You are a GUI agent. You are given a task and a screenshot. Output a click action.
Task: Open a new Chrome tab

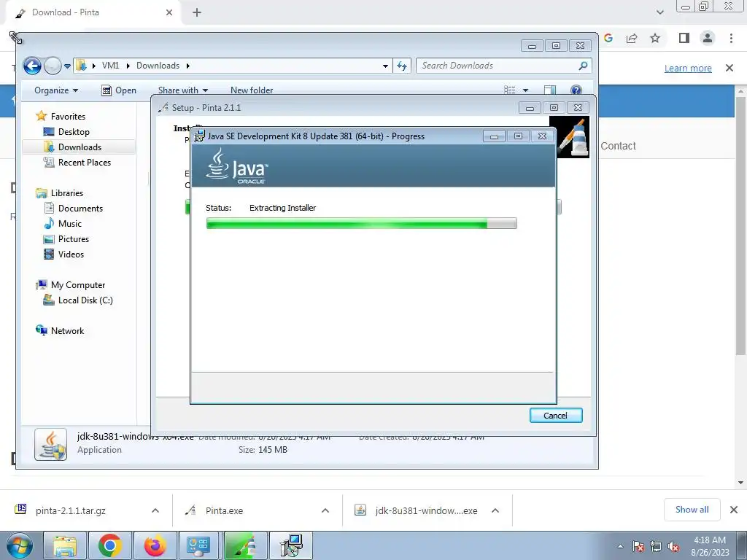coord(197,13)
